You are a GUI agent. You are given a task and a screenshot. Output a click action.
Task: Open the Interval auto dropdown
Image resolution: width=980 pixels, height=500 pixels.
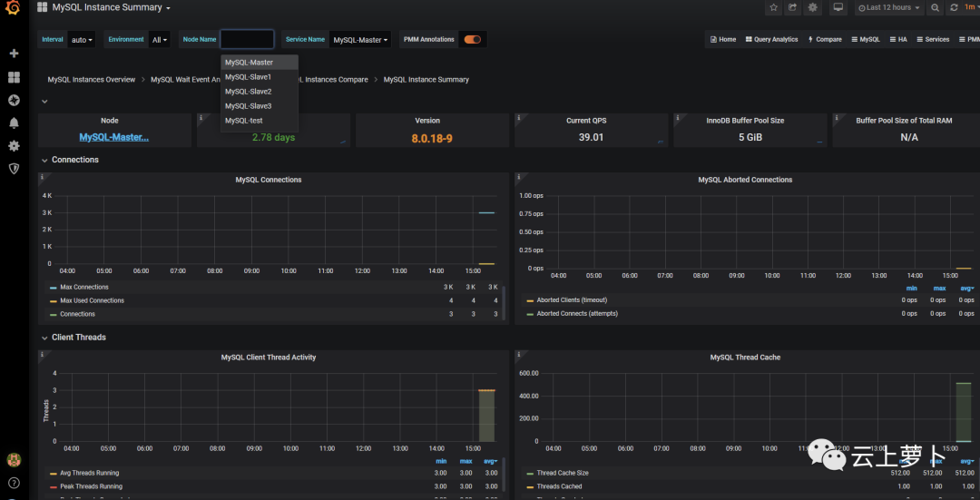(83, 39)
